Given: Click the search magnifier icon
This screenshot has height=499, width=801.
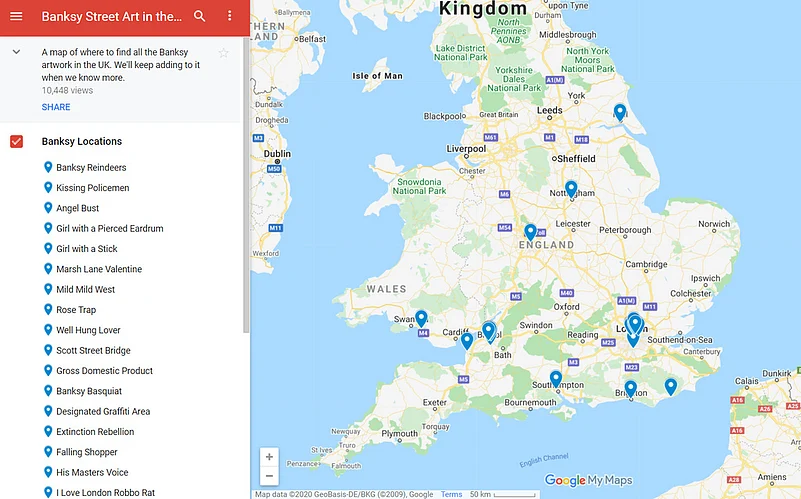Looking at the screenshot, I should (x=200, y=16).
